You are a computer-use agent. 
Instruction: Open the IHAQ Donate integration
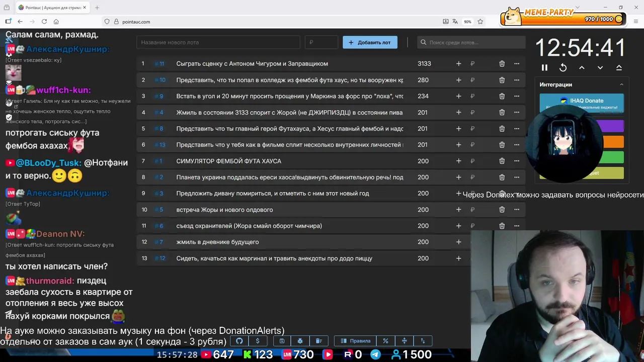point(582,103)
